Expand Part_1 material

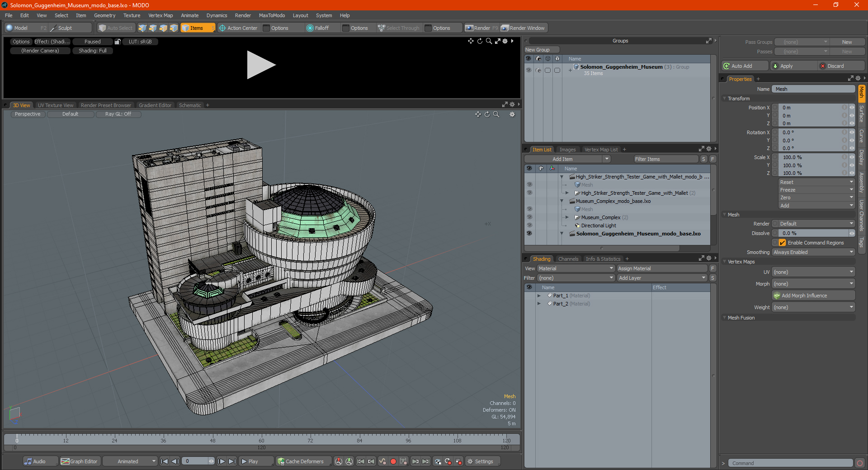(539, 296)
